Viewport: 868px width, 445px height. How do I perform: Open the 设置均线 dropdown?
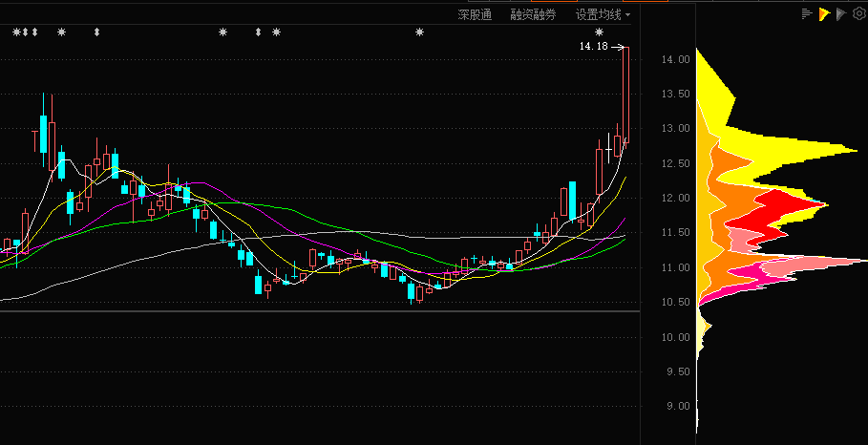(x=603, y=15)
